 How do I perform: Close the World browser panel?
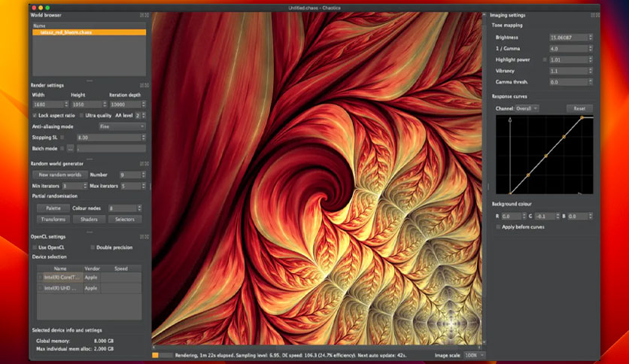[147, 15]
